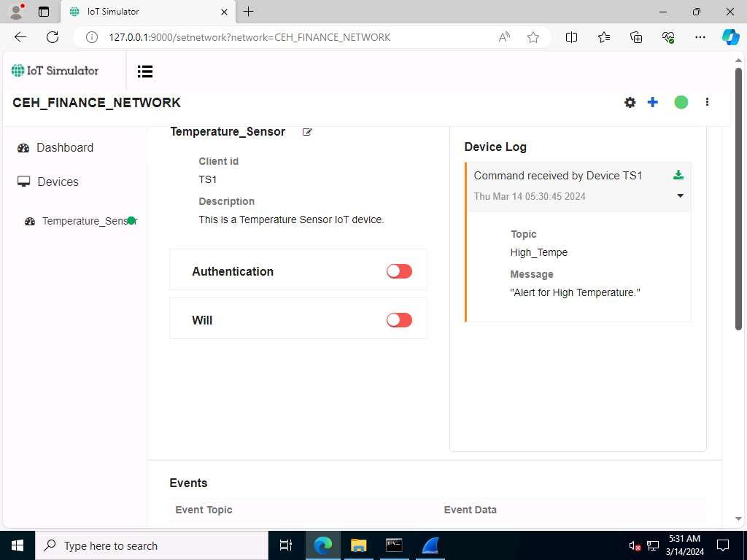Open Task View on taskbar
Viewport: 747px width, 560px height.
click(286, 545)
